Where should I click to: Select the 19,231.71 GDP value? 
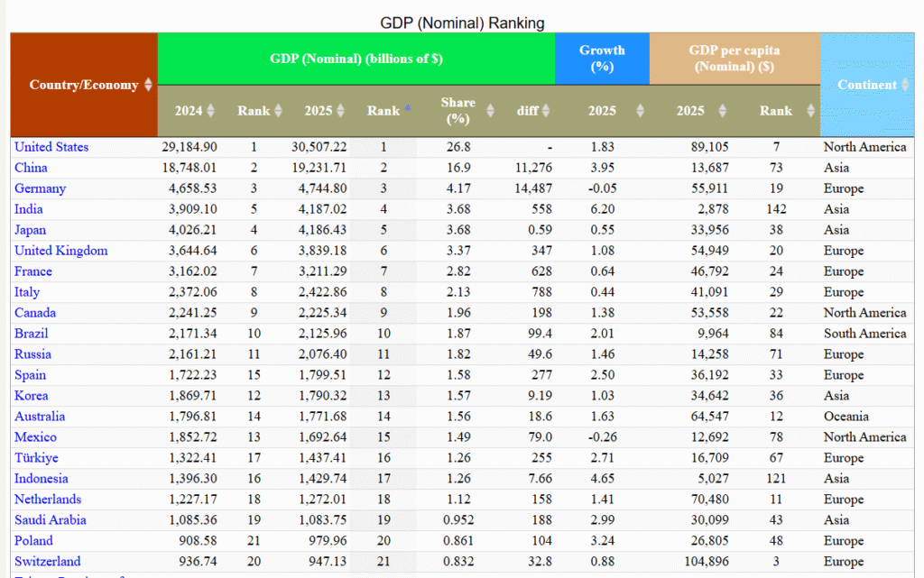319,168
